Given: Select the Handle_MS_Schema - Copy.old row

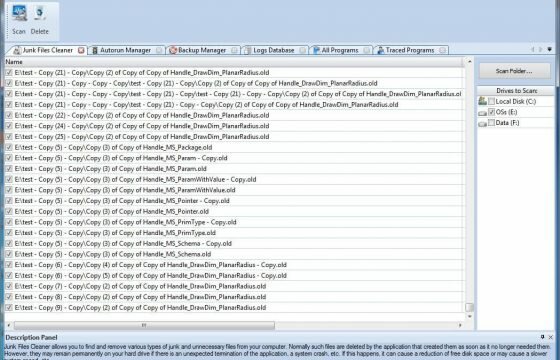Looking at the screenshot, I should (234, 244).
